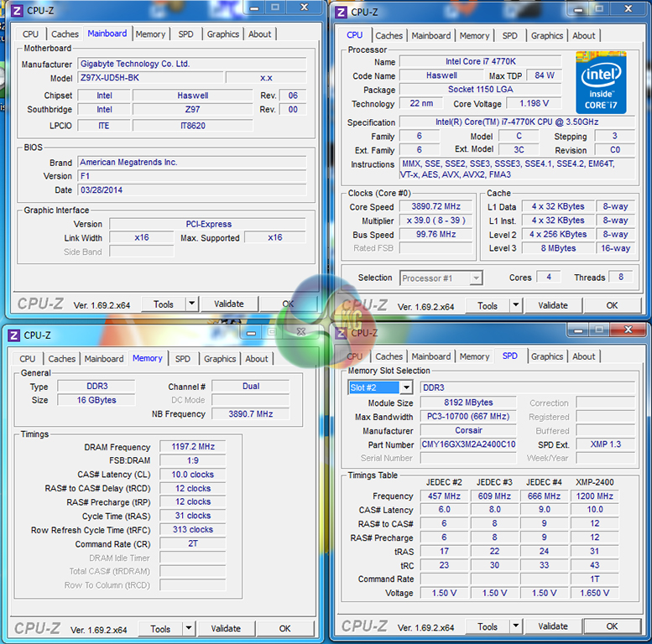This screenshot has height=644, width=652.
Task: Click OK button in CPU window
Action: (612, 305)
